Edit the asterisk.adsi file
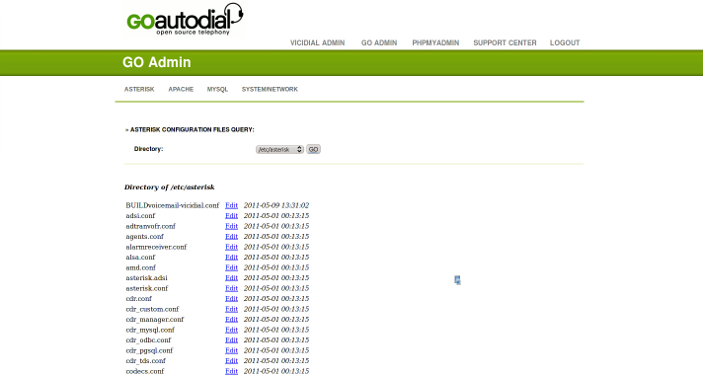This screenshot has height=375, width=703. pos(231,278)
